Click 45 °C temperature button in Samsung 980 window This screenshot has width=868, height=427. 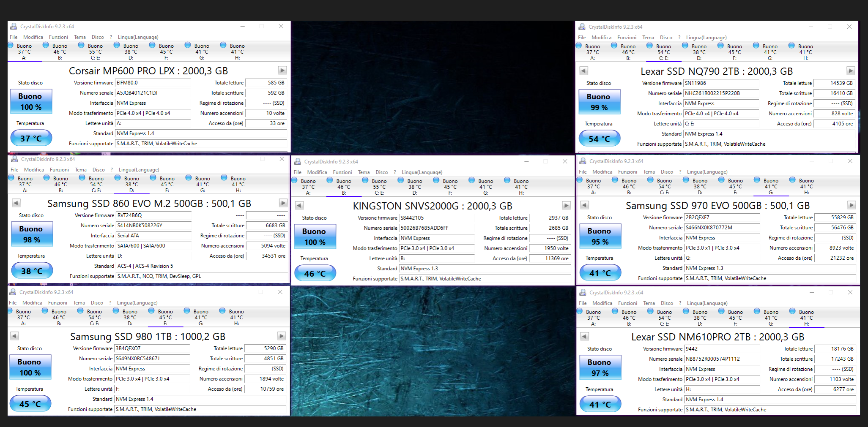(x=30, y=404)
